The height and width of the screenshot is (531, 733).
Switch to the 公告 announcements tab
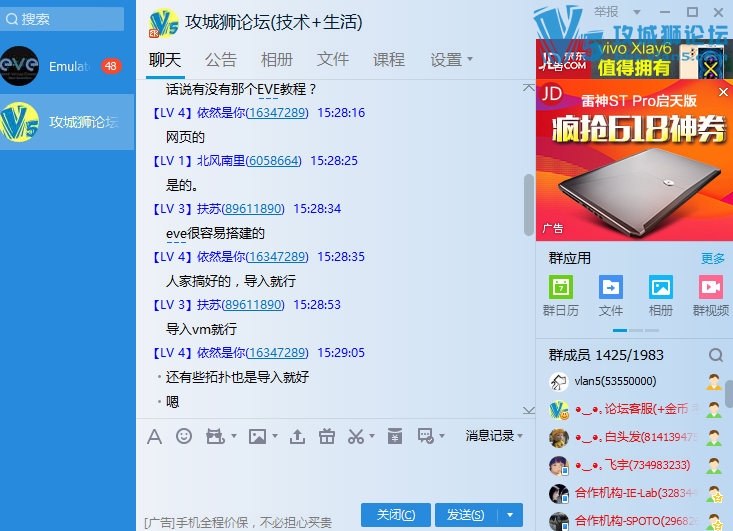[x=221, y=60]
